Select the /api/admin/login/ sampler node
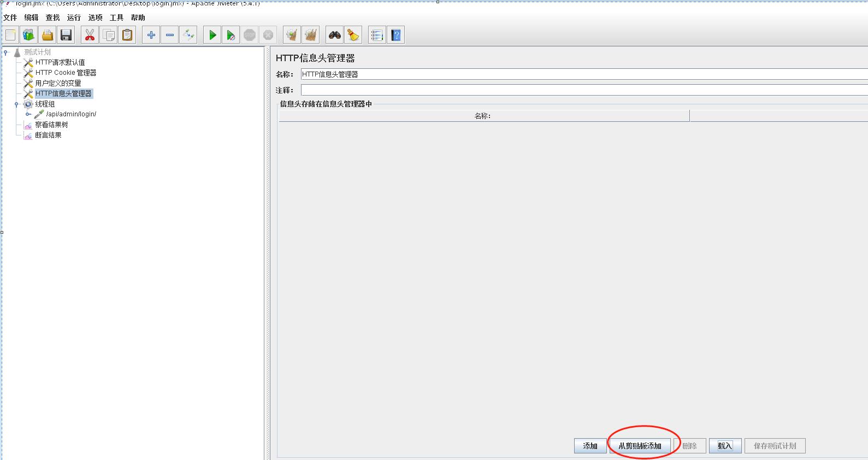Screen dimensions: 868x460 click(x=71, y=114)
